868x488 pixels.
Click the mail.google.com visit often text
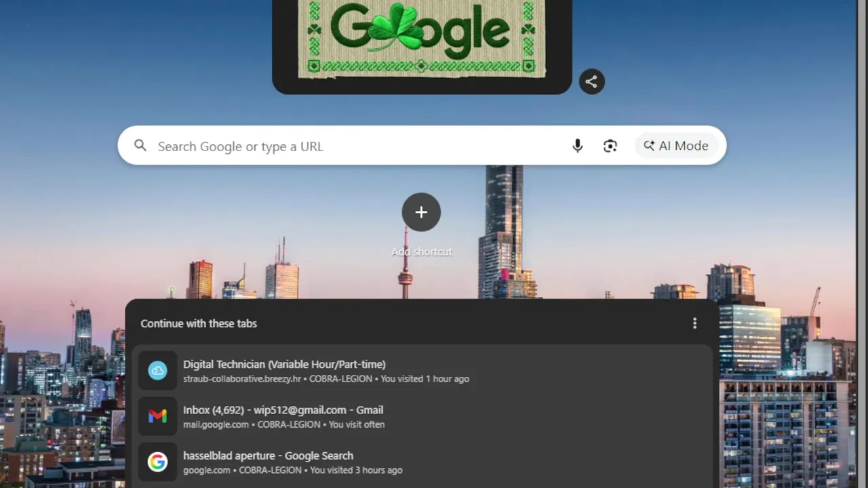(283, 424)
